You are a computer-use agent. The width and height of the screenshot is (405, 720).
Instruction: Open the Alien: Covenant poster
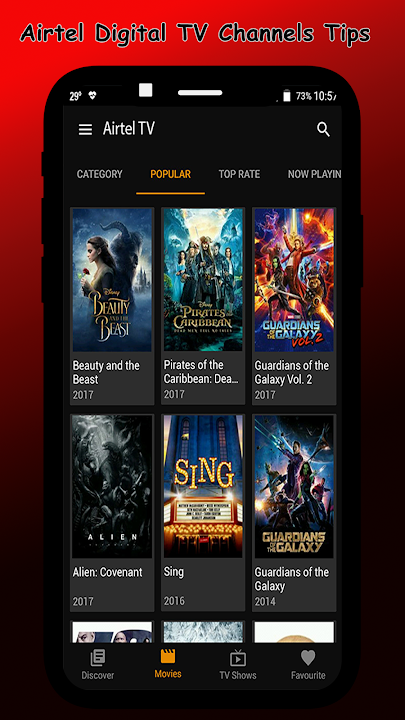click(112, 487)
